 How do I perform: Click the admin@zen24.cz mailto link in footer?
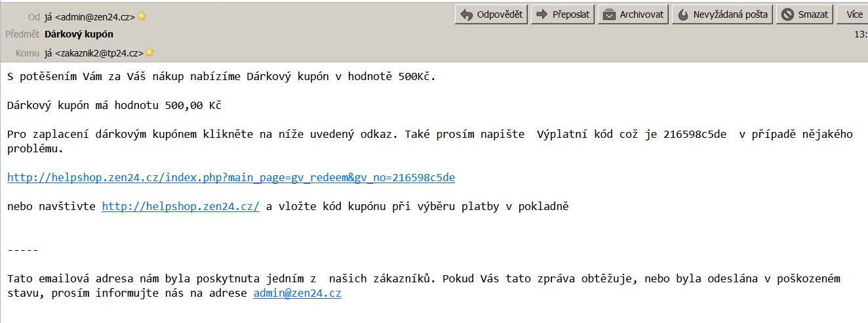click(297, 293)
